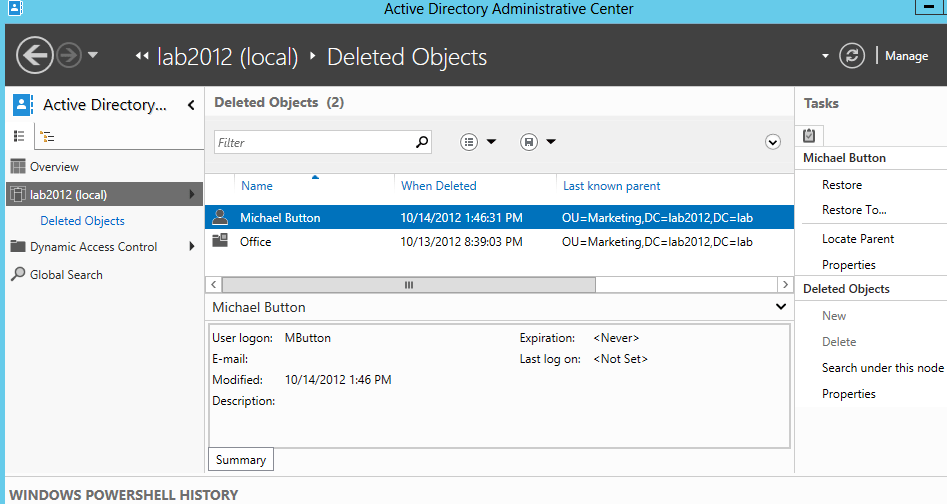
Task: Expand the filter criteria chevron button
Action: tap(772, 142)
